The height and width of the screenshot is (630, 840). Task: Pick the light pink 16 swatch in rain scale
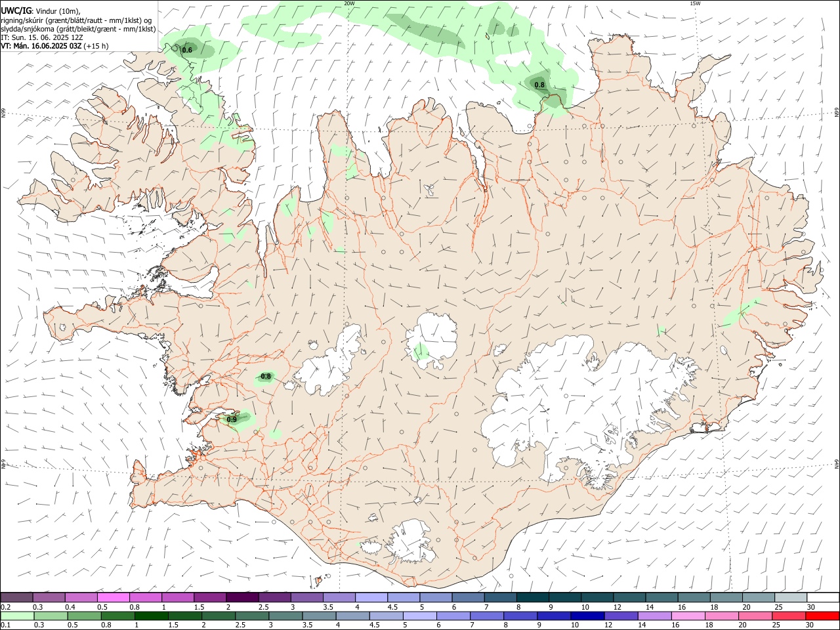click(688, 616)
